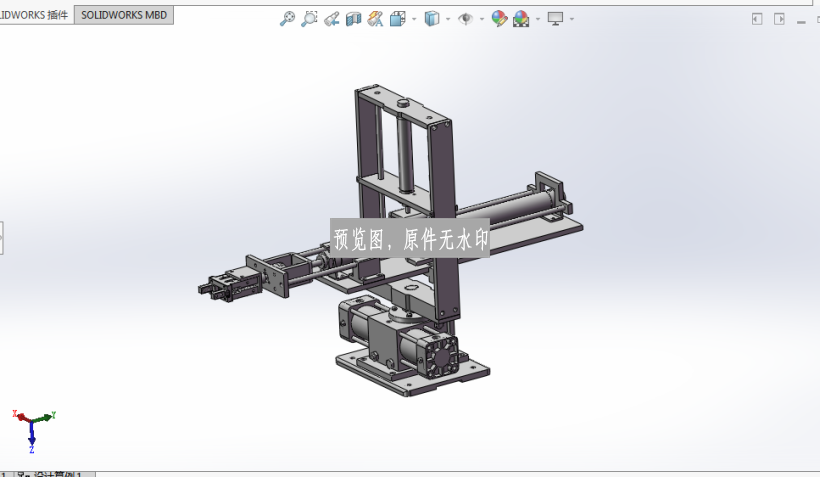Click collapse-left panel arrow button
Screen dimensions: 820x477
click(x=757, y=19)
